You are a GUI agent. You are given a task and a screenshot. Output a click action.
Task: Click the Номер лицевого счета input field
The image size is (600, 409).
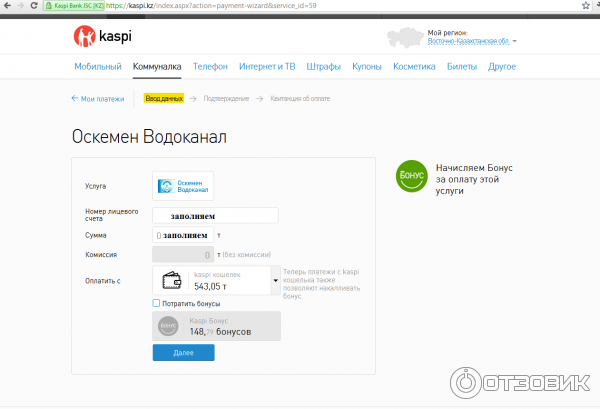point(215,215)
